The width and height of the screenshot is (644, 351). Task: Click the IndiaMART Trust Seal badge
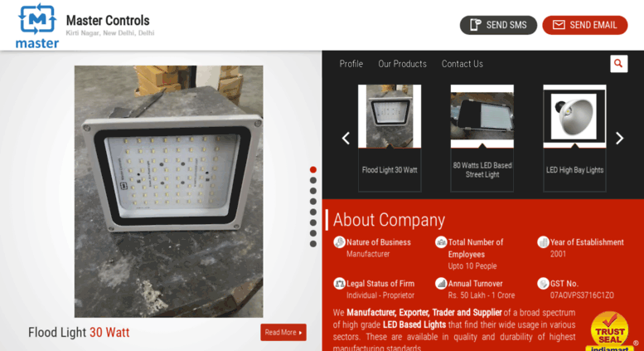(610, 331)
